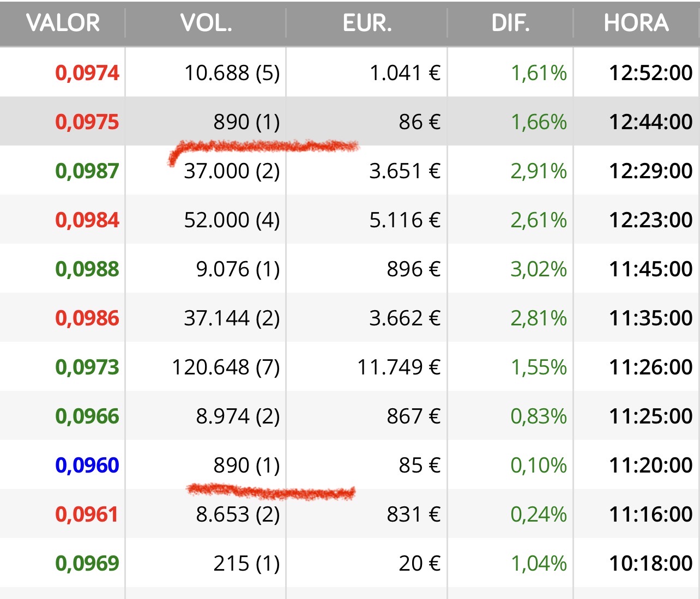Click the VOL. column header
700x599 pixels.
pos(206,23)
